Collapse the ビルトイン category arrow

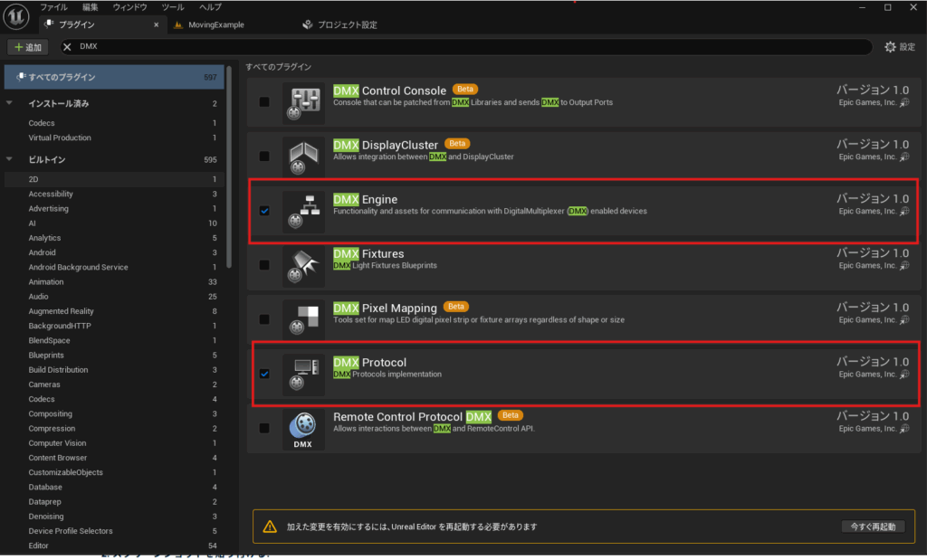[x=9, y=159]
